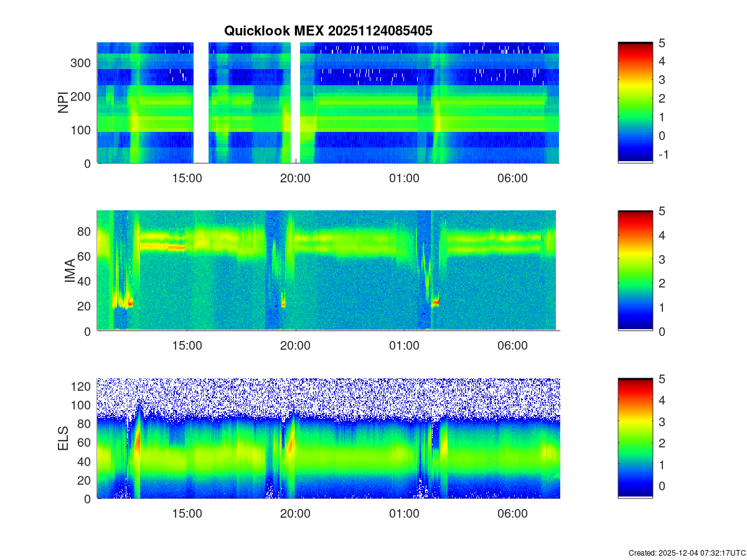Viewport: 747px width, 560px height.
Task: Click the 01:00 tick under ELS plot
Action: (404, 514)
